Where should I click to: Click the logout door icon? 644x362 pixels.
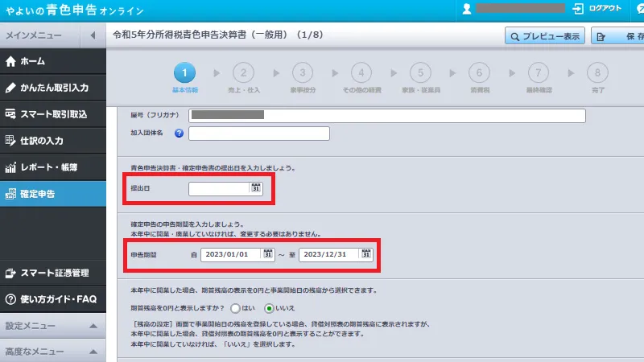coord(578,9)
